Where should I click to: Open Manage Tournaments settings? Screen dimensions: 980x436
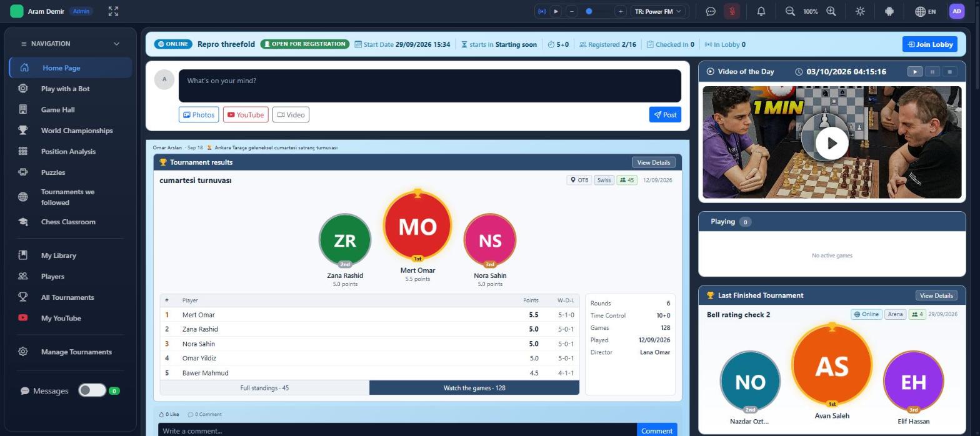[71, 352]
